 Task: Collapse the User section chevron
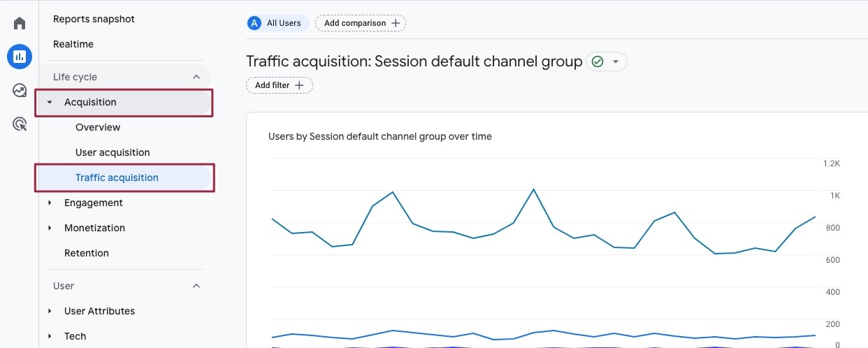(x=196, y=286)
